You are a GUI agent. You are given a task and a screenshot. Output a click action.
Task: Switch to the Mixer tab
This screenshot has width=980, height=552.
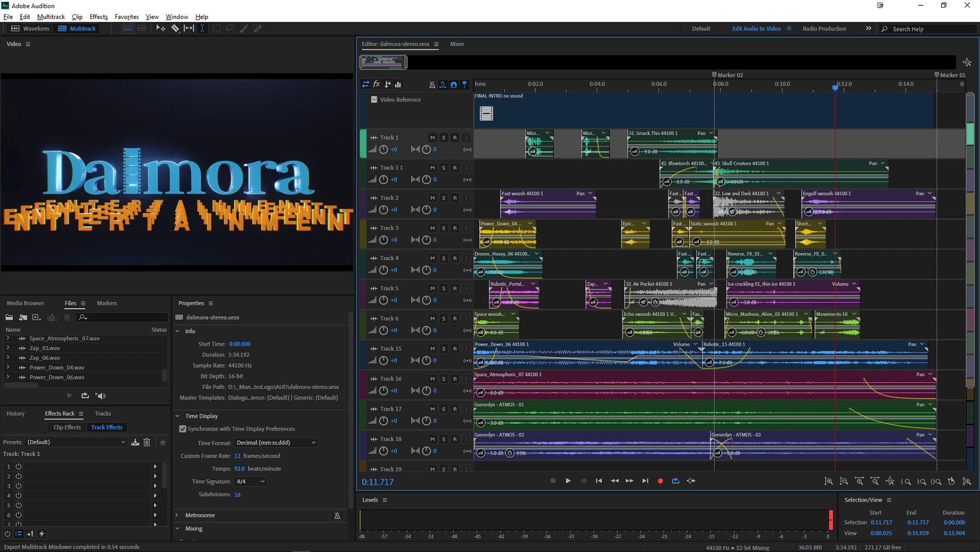457,44
